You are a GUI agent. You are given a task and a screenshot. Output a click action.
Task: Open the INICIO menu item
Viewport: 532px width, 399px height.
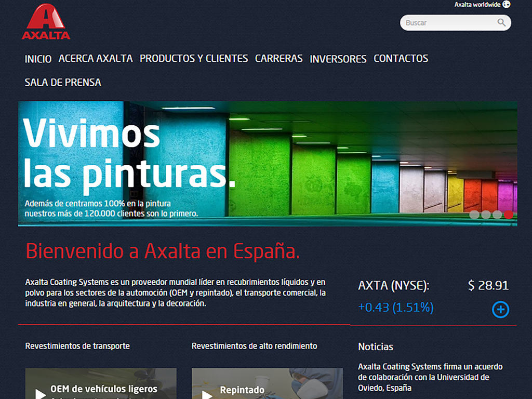pyautogui.click(x=38, y=59)
